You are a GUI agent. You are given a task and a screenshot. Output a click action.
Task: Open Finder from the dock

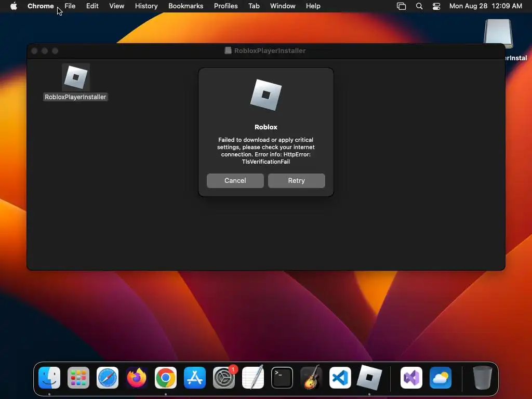tap(49, 378)
